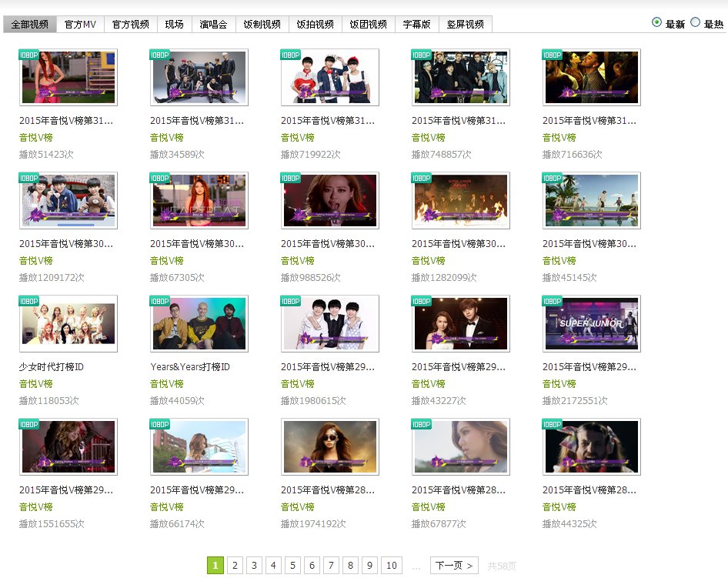Open the 现场 tab
This screenshot has width=728, height=578.
(173, 24)
